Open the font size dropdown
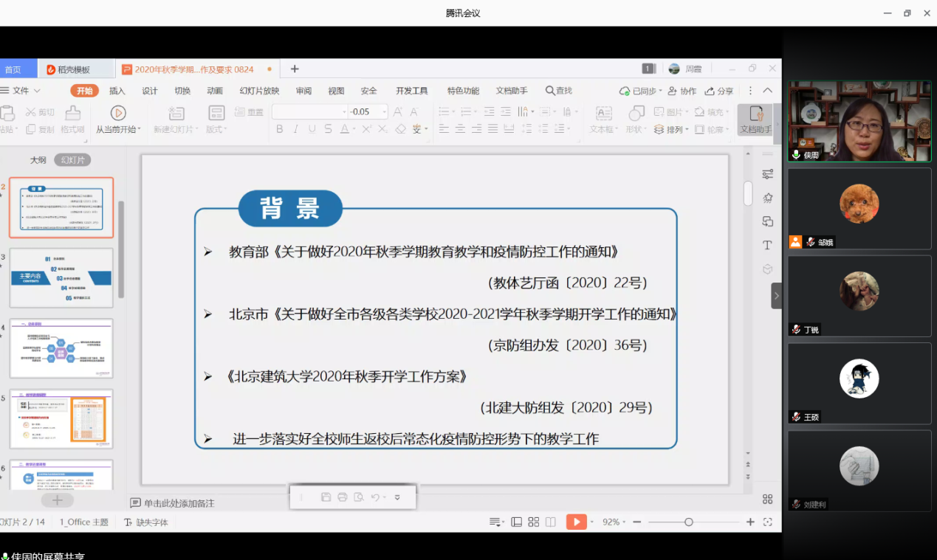 pos(384,111)
